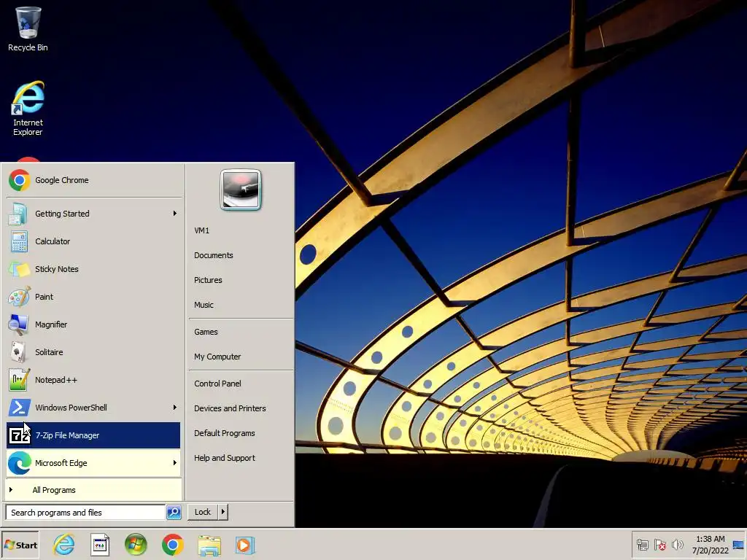Open the taskbar icon next to Internet Explorer

[x=99, y=545]
